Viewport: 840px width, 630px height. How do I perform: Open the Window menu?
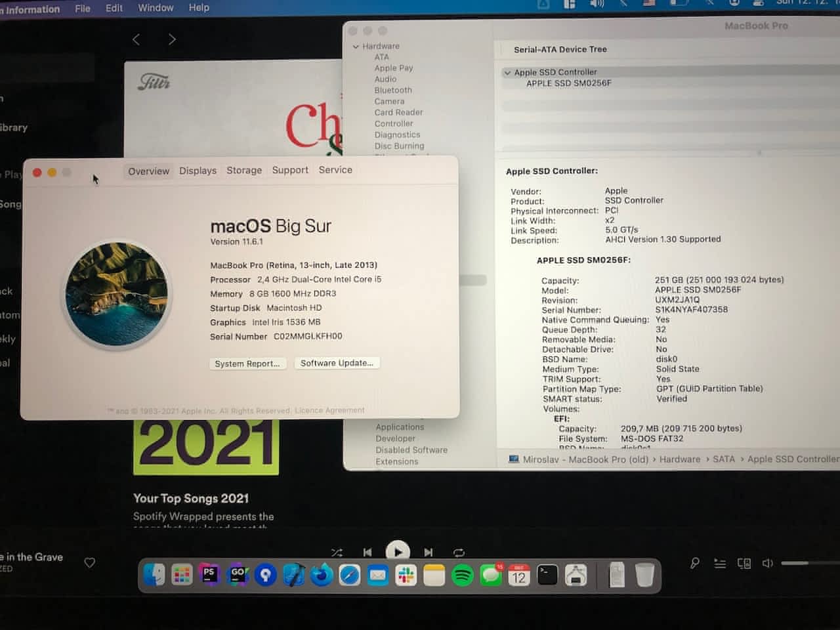click(x=156, y=8)
